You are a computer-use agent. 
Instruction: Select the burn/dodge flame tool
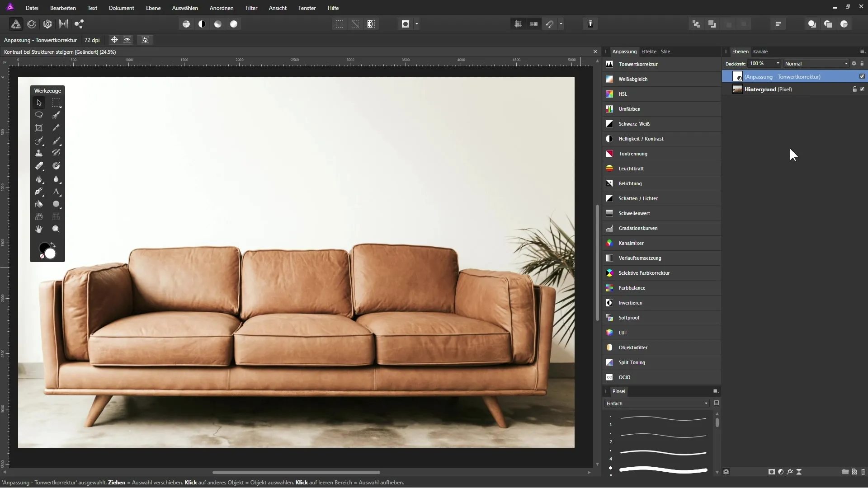pyautogui.click(x=39, y=179)
